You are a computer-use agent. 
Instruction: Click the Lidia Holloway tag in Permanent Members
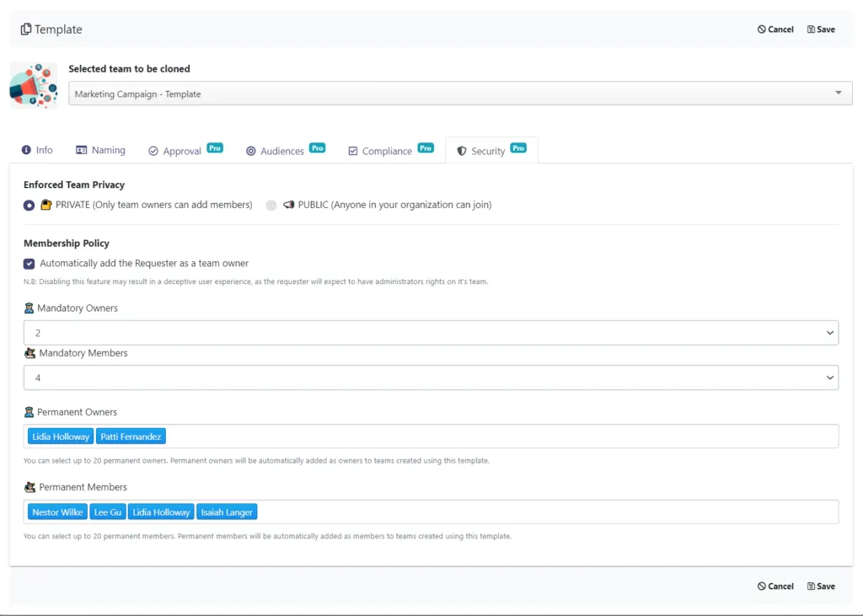coord(161,512)
